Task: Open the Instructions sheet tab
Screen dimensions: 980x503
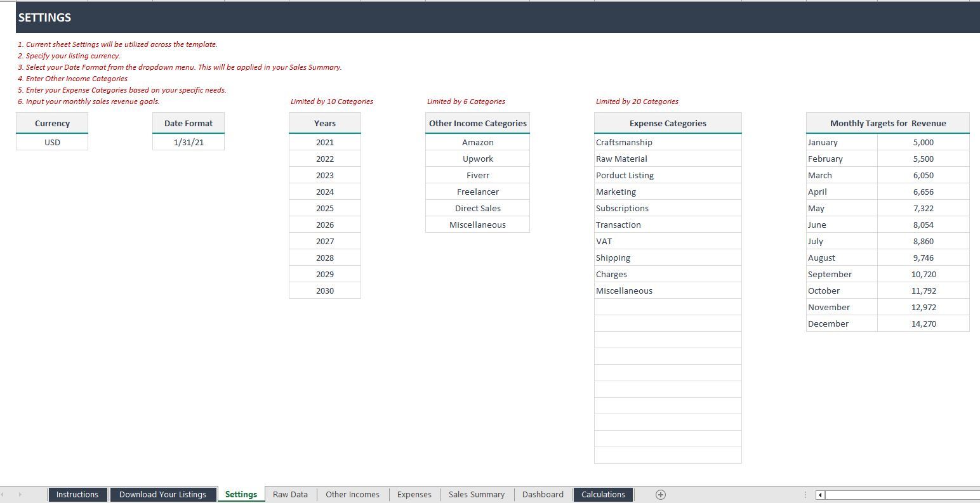Action: tap(77, 495)
